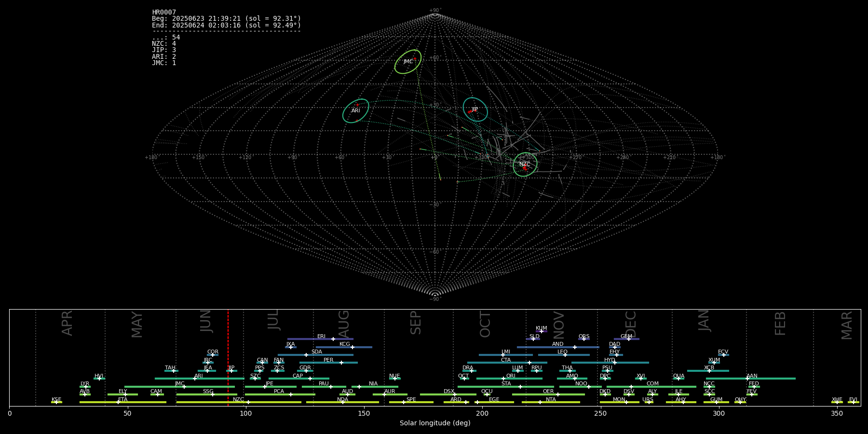Click the red dashed current solar longitude line

228,358
